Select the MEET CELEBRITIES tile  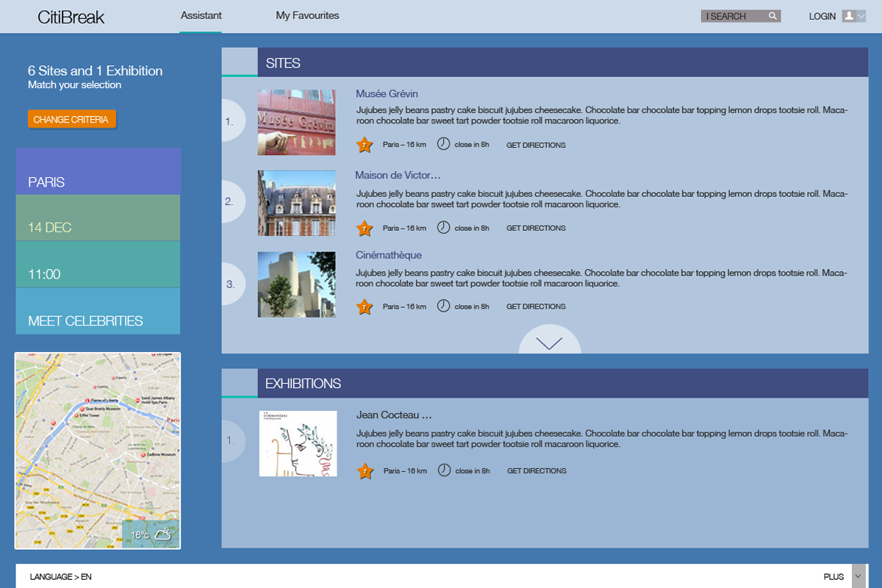98,311
